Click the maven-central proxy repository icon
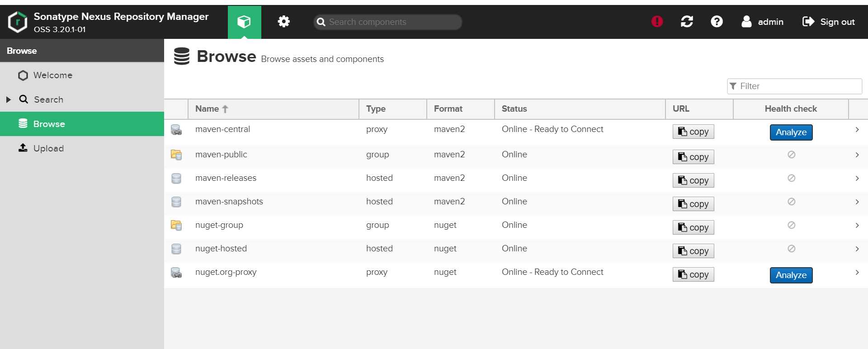 [x=176, y=130]
